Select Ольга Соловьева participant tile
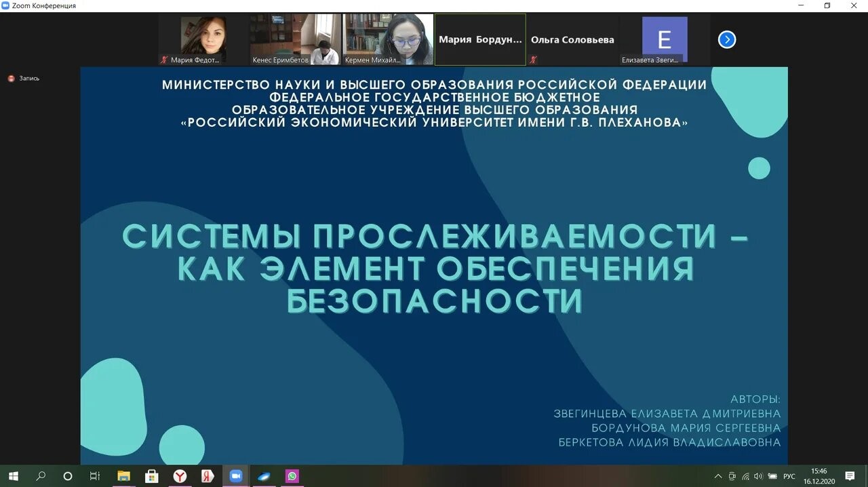 pos(572,39)
